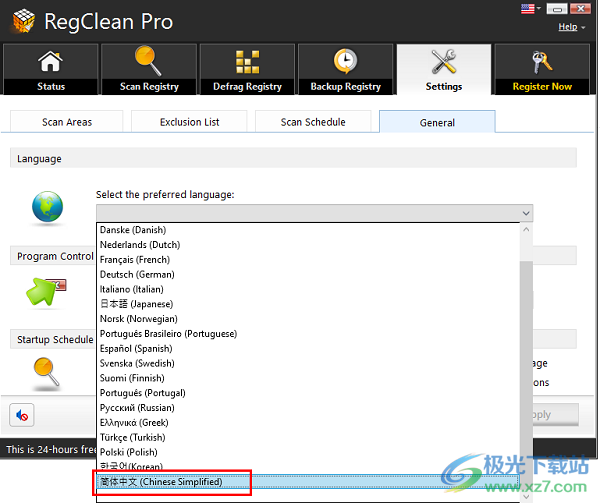Click the Scan Registry magnifier icon
The width and height of the screenshot is (600, 503).
point(148,61)
